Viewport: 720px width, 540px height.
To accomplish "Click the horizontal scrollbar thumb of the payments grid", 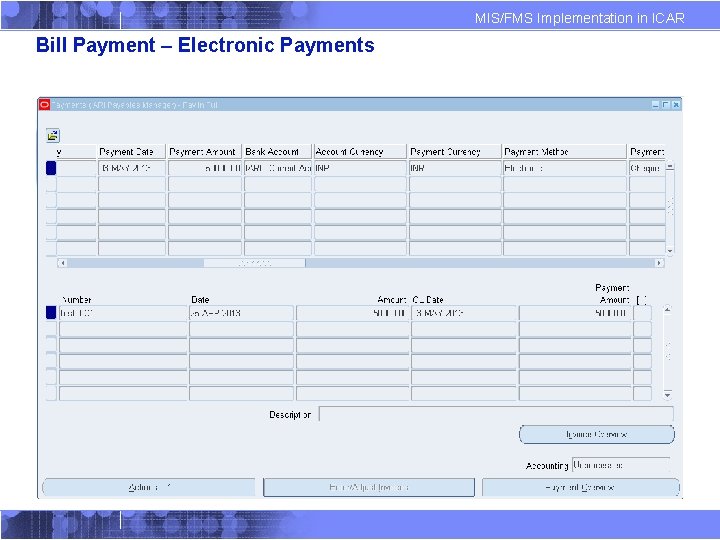I will point(254,263).
